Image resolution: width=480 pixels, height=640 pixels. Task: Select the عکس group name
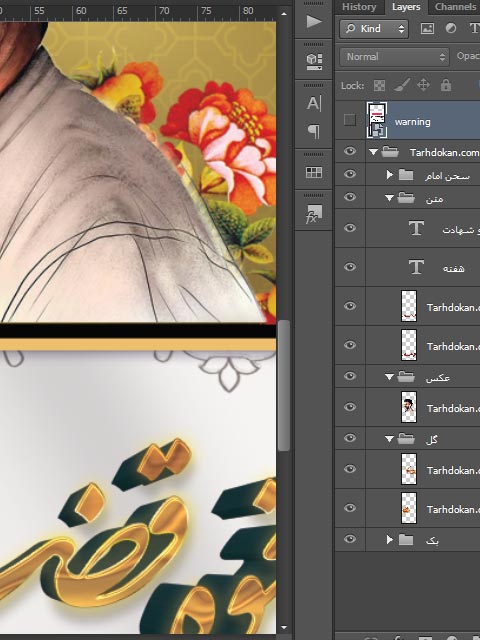438,378
